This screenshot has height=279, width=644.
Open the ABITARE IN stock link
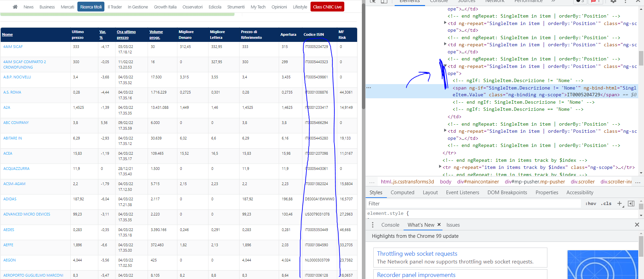(13, 138)
